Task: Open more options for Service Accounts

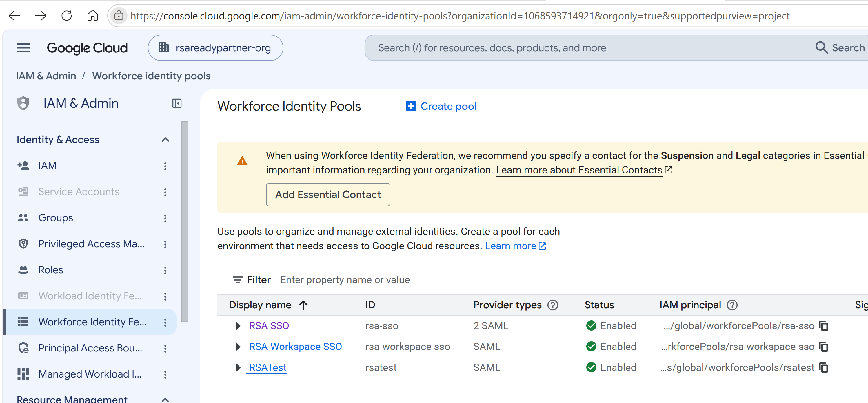Action: click(165, 192)
